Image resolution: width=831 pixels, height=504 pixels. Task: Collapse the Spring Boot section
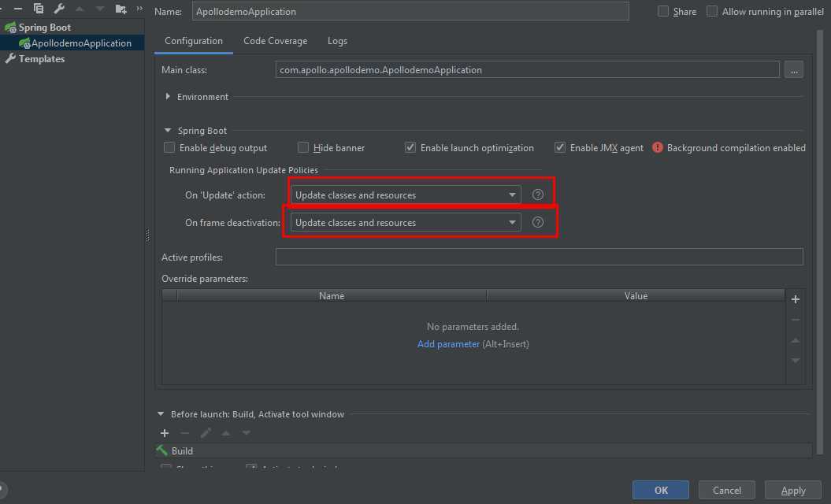click(168, 131)
